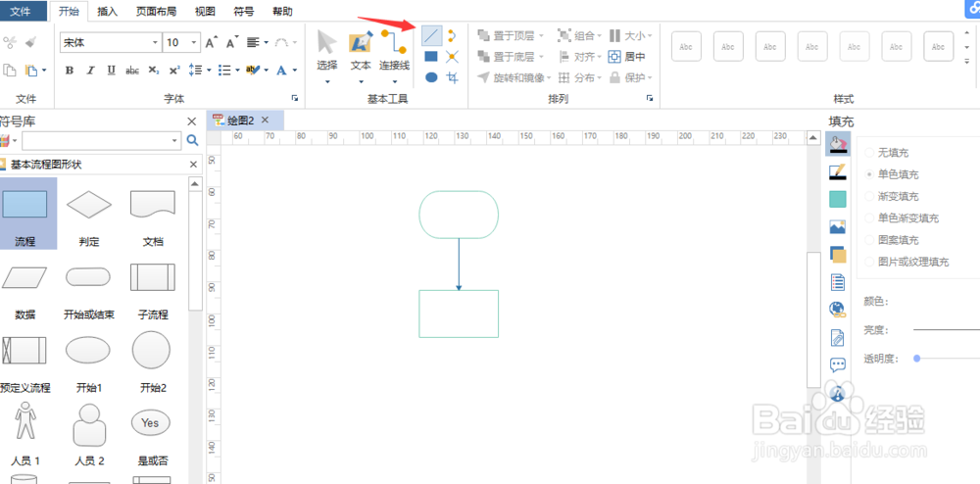Select the 单色填充 radio option
Screen dimensions: 980x484
(x=869, y=174)
